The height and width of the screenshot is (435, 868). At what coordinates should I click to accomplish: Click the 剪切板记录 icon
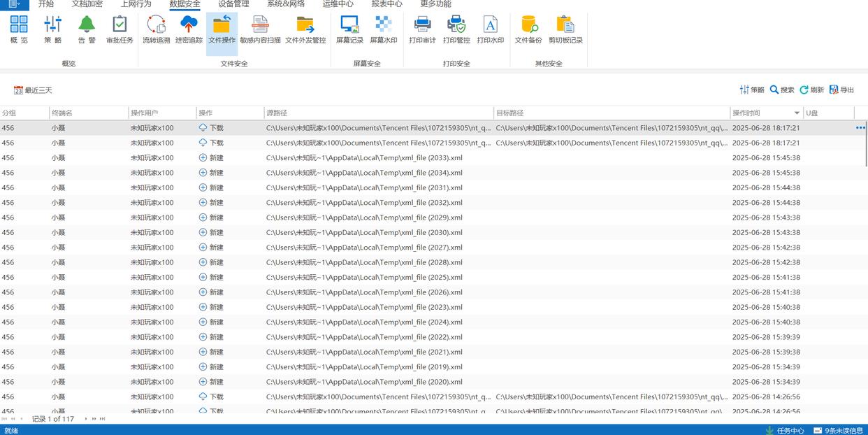(x=565, y=29)
